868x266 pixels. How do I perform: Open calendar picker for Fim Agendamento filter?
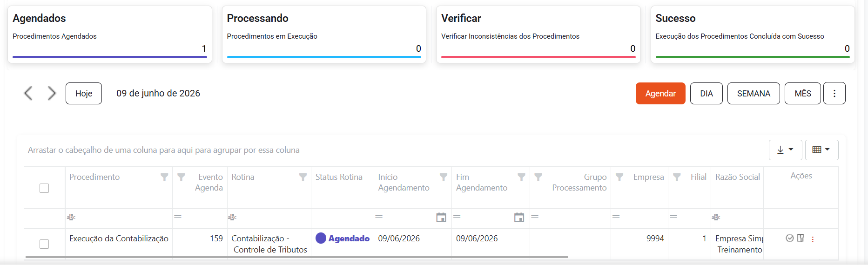[x=519, y=218]
